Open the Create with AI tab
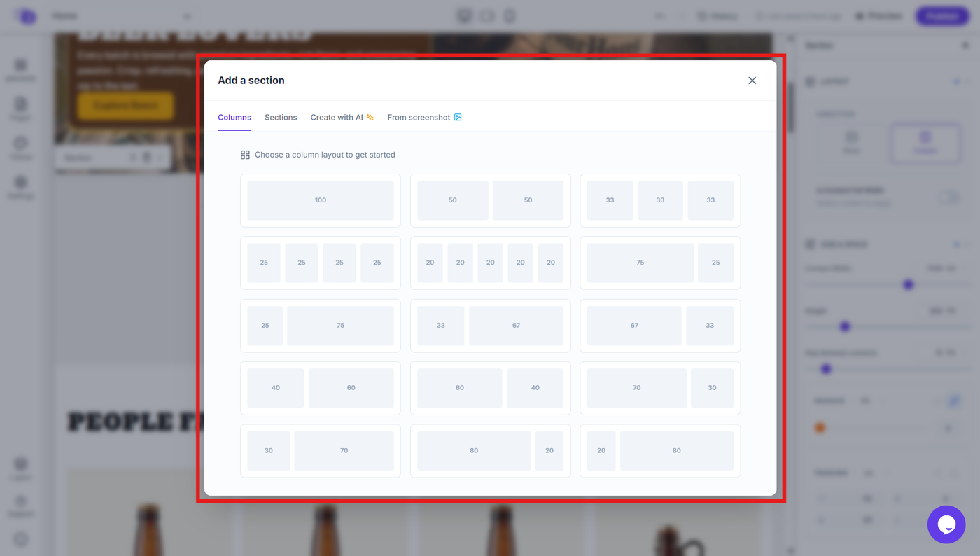This screenshot has height=556, width=980. click(x=342, y=117)
